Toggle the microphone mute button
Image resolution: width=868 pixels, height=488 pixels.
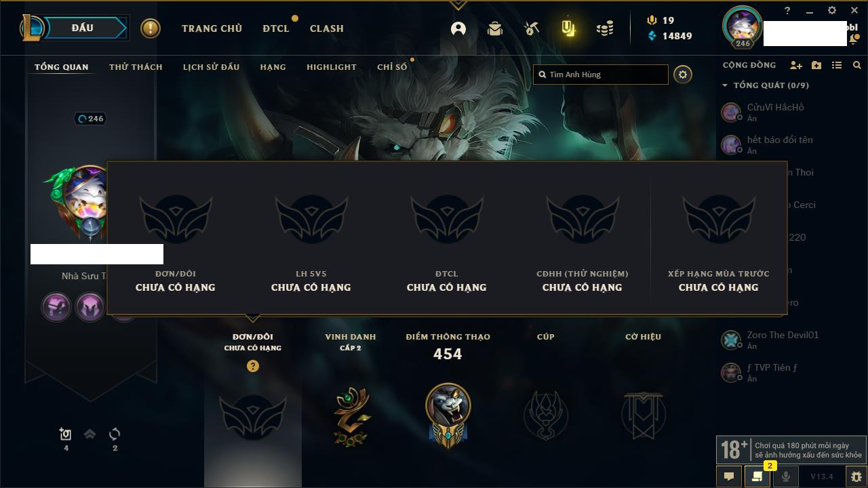(785, 476)
